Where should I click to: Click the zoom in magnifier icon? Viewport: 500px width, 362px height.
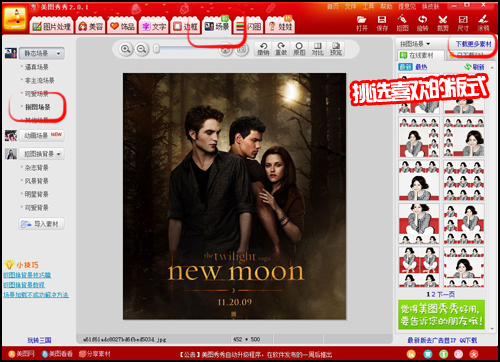point(126,49)
